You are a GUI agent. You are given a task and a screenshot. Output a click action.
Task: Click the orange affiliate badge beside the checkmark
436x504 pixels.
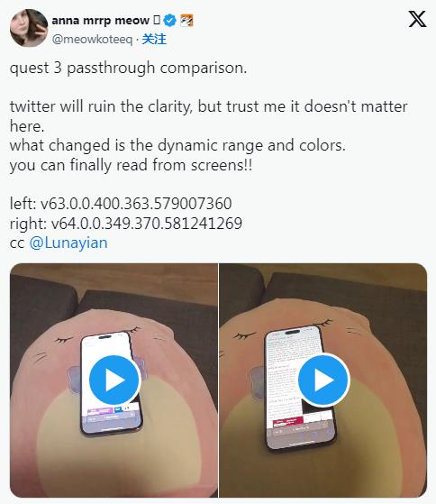186,21
